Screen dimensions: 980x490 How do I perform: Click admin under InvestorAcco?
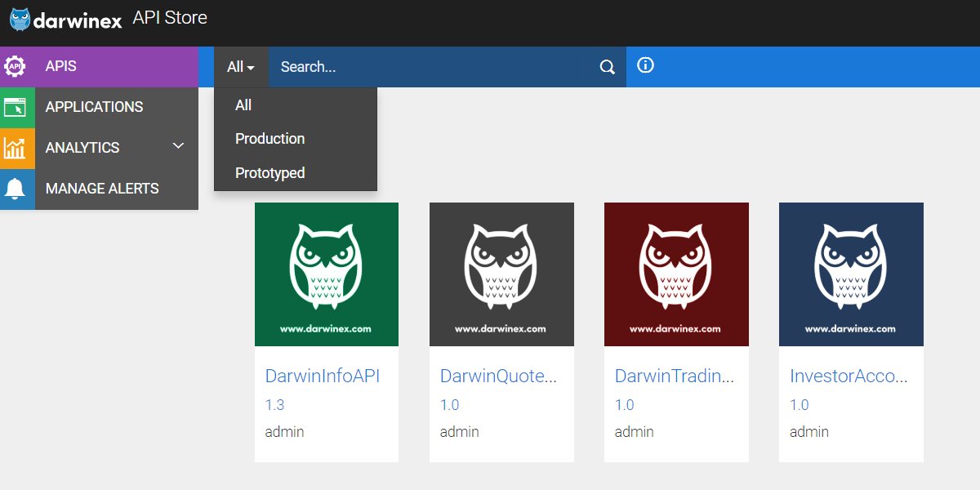click(809, 432)
